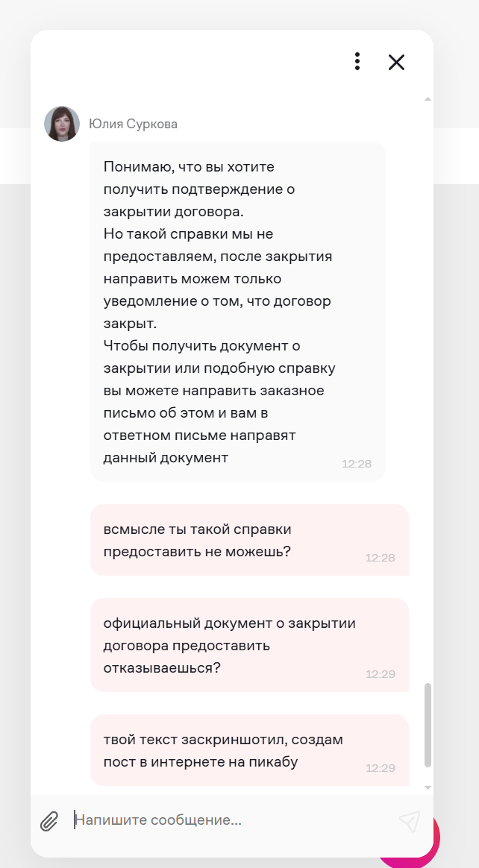Close the chat window with the X
The width and height of the screenshot is (479, 868).
(x=396, y=62)
